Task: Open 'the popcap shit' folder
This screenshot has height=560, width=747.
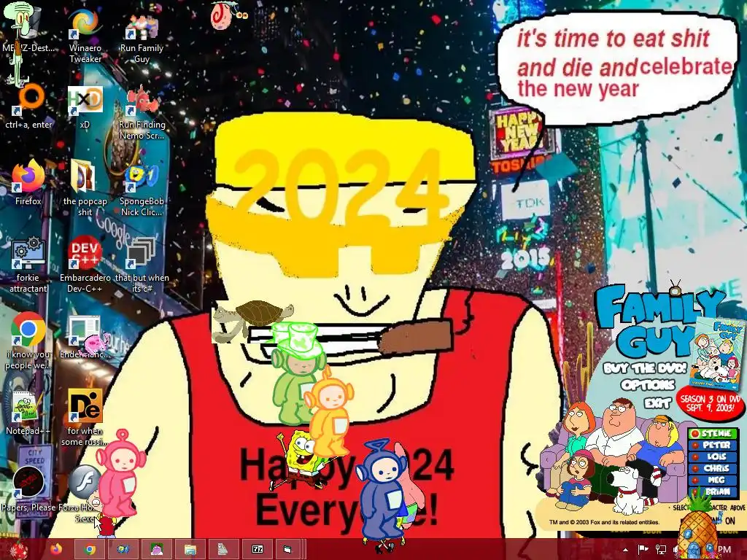Action: tap(85, 189)
